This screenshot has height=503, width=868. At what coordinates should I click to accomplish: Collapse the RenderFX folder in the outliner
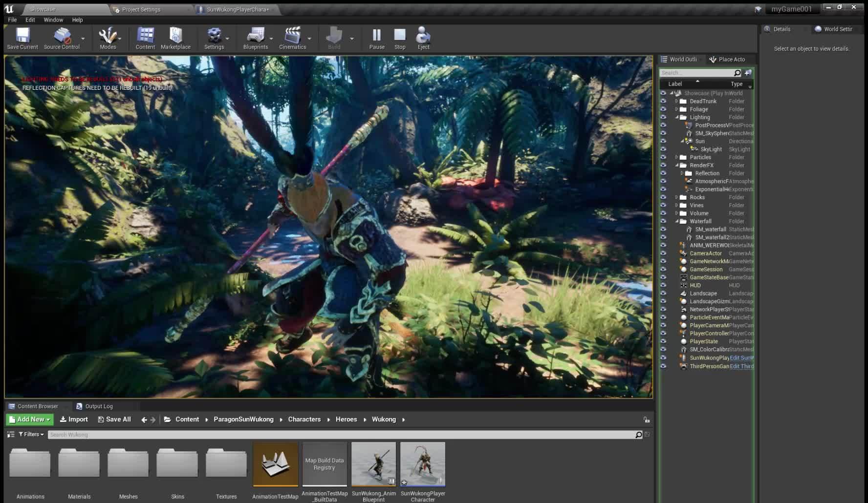pyautogui.click(x=677, y=165)
